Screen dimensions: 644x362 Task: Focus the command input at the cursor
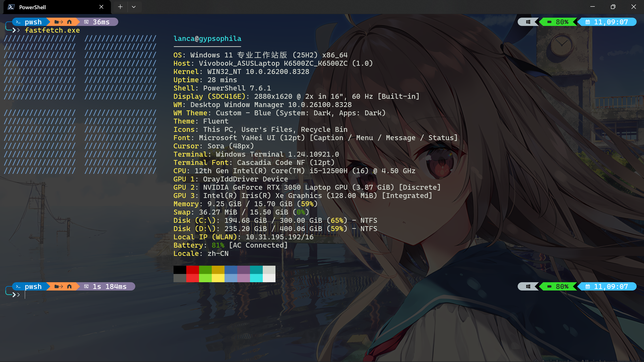click(25, 295)
